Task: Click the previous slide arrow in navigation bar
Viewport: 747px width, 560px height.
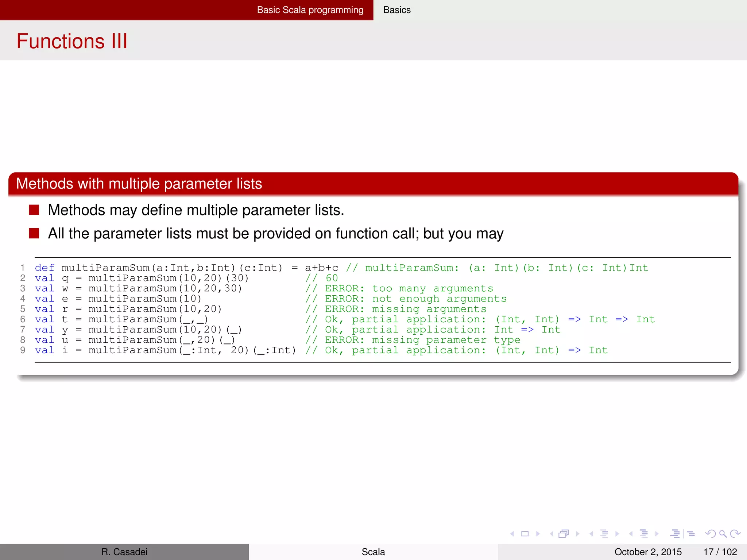Action: [x=512, y=534]
